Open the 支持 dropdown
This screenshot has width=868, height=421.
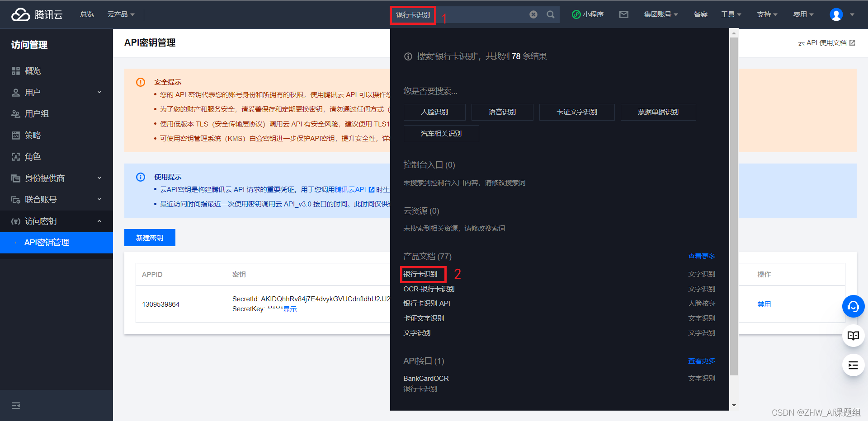click(767, 14)
